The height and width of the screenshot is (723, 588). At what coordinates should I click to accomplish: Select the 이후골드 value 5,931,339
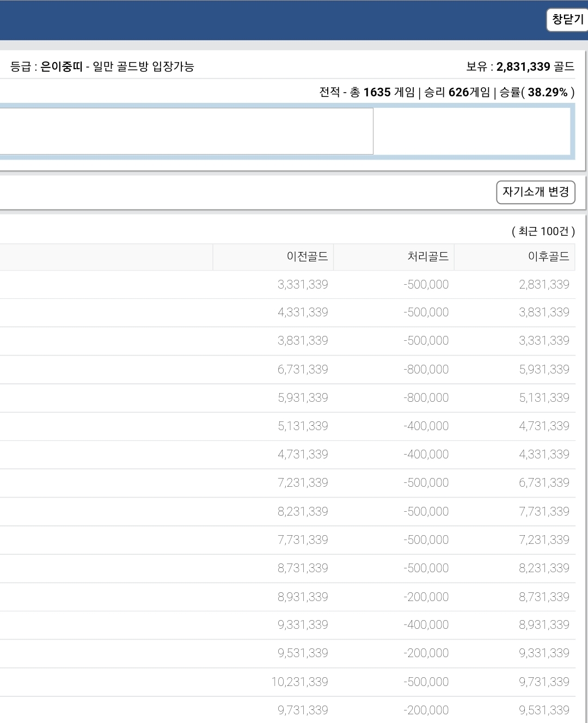click(544, 369)
